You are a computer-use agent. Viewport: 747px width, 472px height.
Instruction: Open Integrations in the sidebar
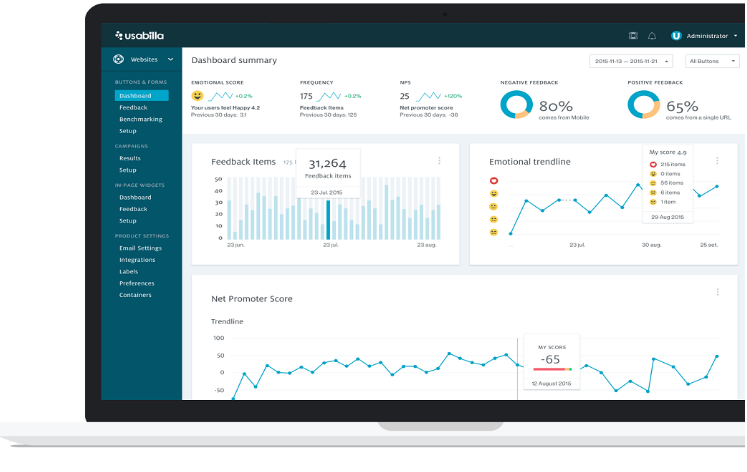(137, 260)
